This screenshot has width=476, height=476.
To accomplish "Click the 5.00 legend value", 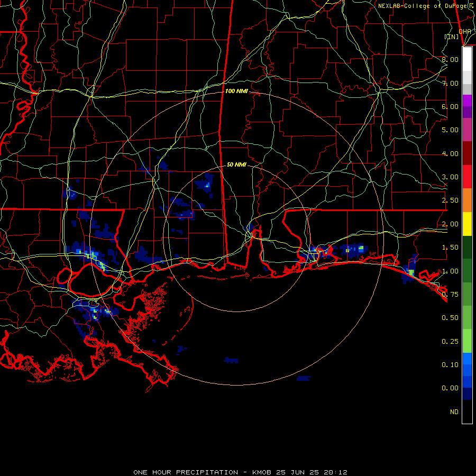I will pyautogui.click(x=450, y=130).
